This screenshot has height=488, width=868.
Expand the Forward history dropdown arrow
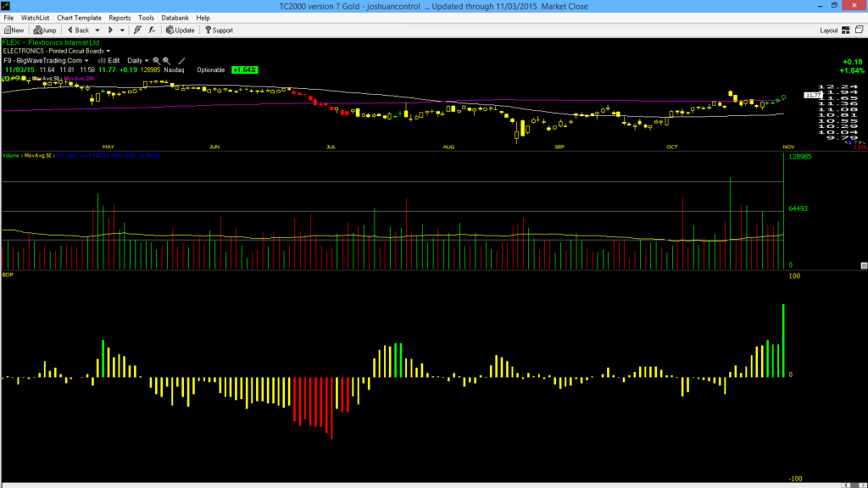point(122,30)
